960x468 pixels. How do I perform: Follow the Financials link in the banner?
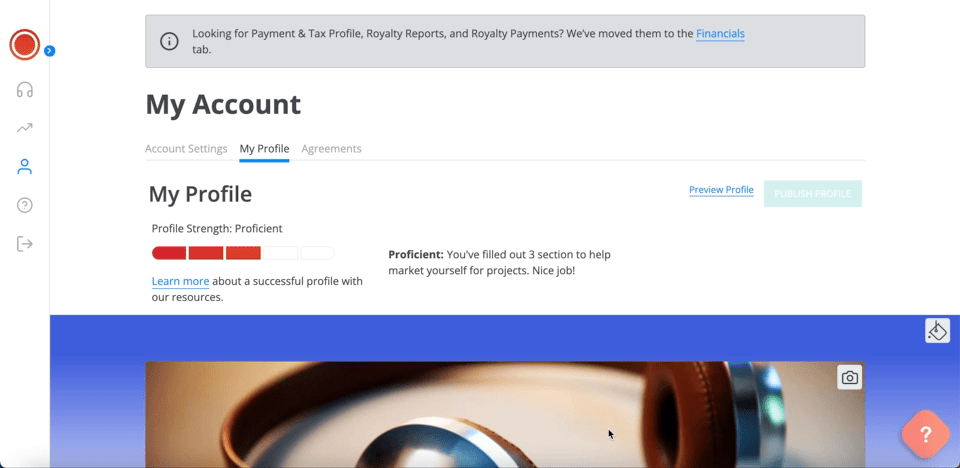[720, 34]
